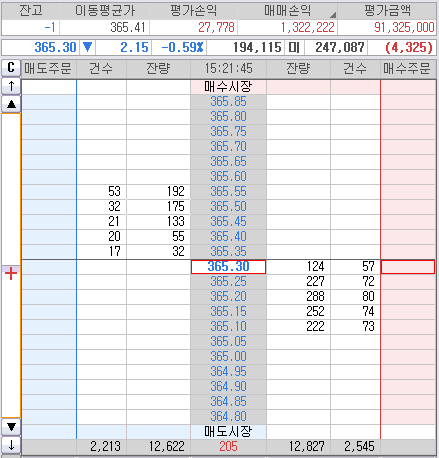The height and width of the screenshot is (458, 439).
Task: Click the buy order cell at 365.30
Action: (408, 267)
